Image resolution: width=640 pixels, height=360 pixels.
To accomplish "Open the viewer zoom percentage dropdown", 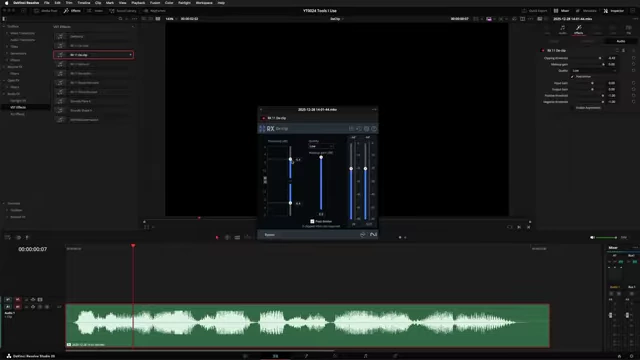I will [171, 19].
